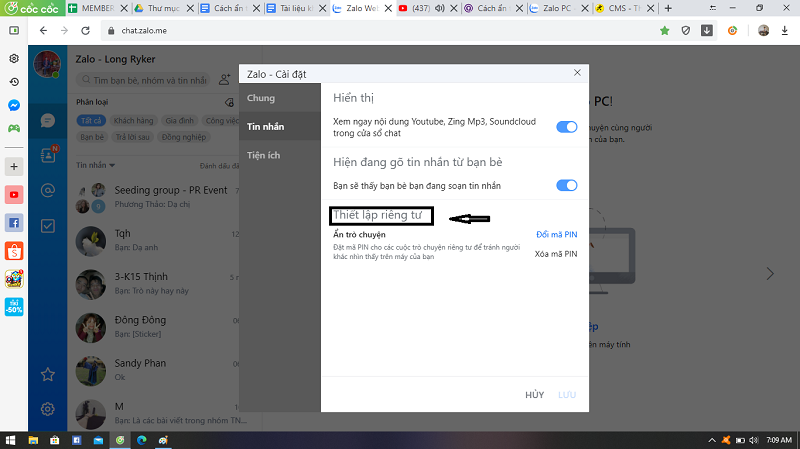This screenshot has width=800, height=449.
Task: Select the Trả lời sau category tag
Action: (x=133, y=137)
